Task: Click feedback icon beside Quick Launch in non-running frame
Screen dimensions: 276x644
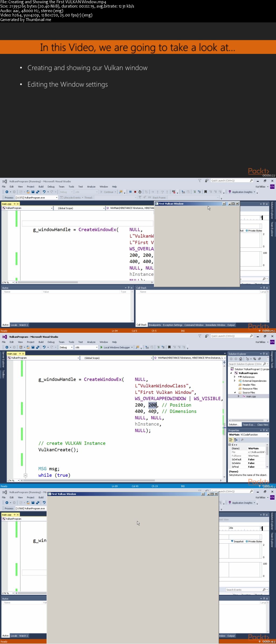Action: (206, 336)
